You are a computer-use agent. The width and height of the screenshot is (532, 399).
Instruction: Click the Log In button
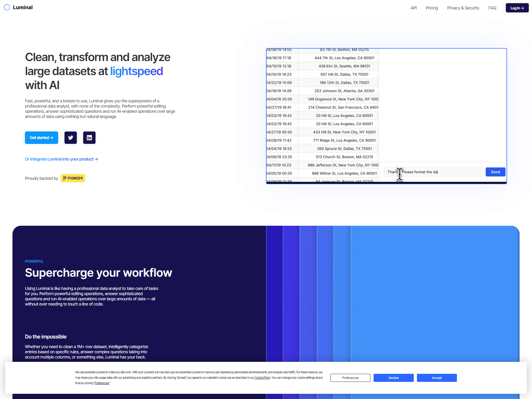pos(517,8)
